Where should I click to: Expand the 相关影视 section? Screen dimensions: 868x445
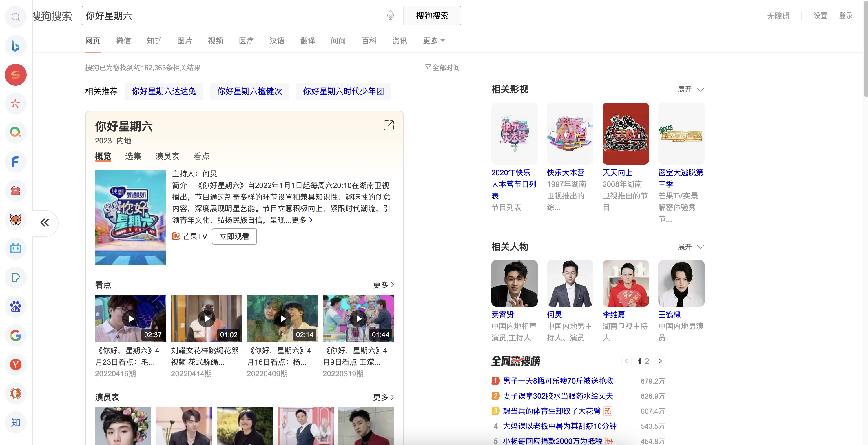point(690,89)
